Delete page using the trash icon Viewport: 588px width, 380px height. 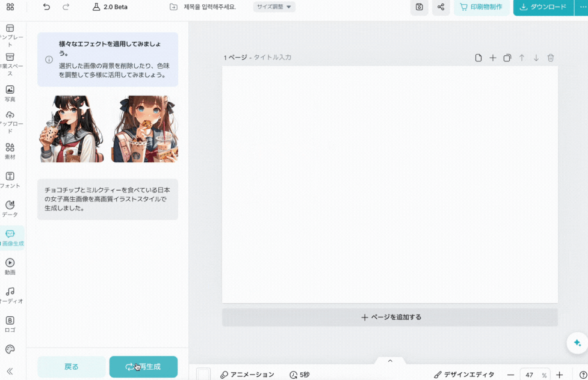click(551, 58)
